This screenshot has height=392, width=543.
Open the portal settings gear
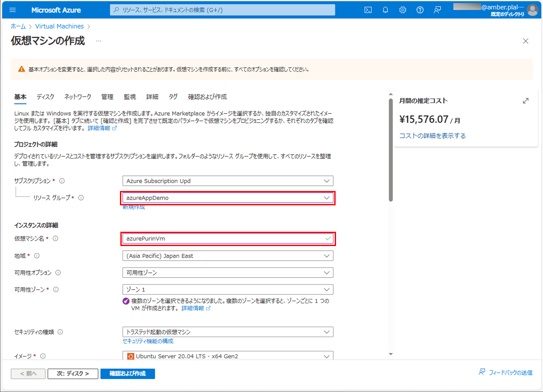403,10
